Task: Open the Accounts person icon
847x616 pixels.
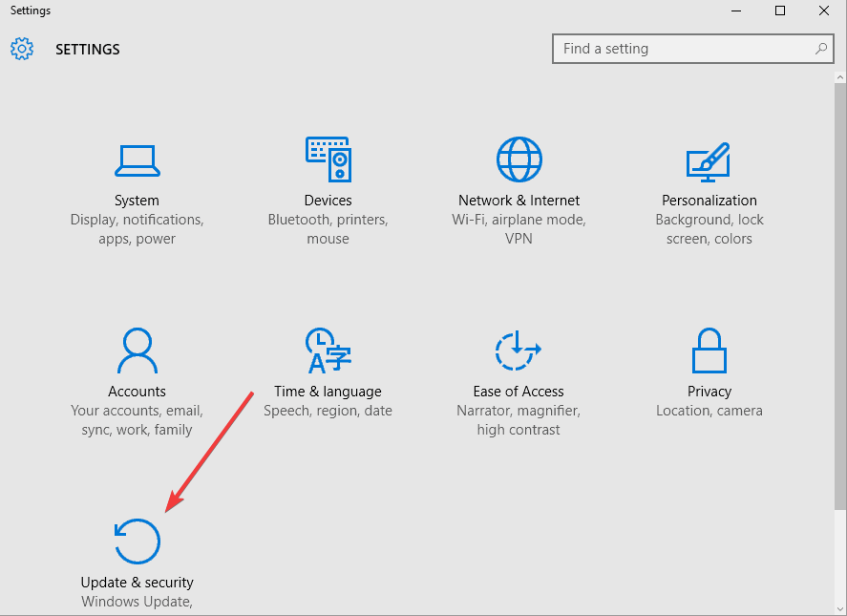Action: [137, 350]
